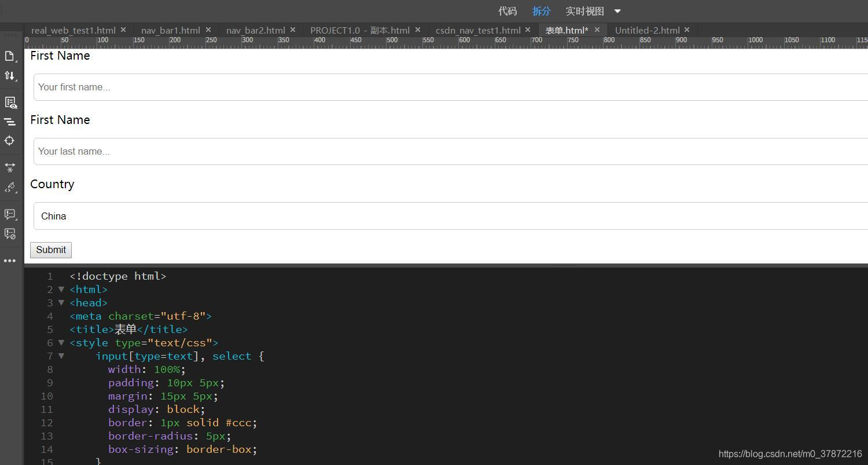Click the '<!doctype html>' code line

click(118, 276)
